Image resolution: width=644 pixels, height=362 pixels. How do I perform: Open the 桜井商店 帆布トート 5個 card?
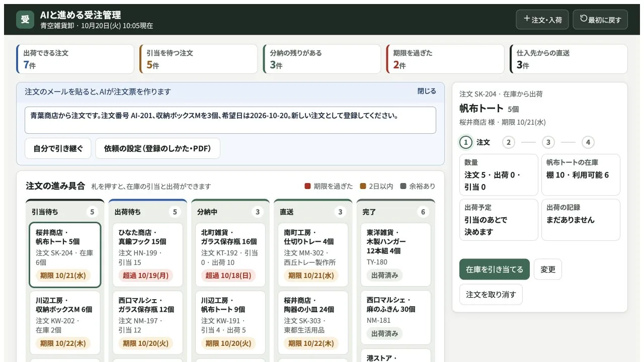point(65,255)
